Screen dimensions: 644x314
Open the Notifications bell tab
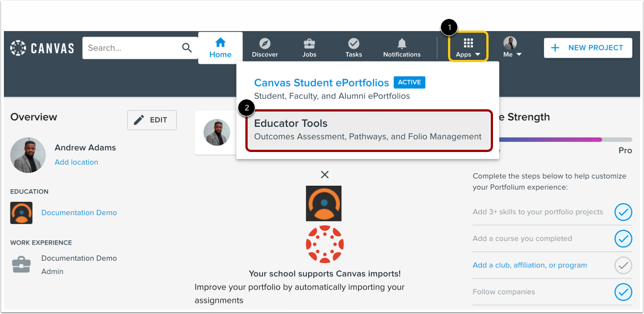point(402,48)
